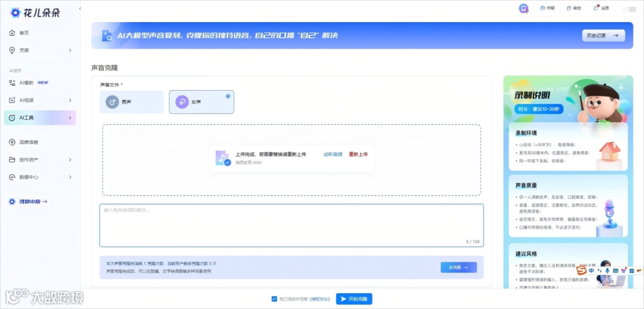The width and height of the screenshot is (644, 309).
Task: Open the Sogou toolbox grid icon
Action: (x=631, y=271)
